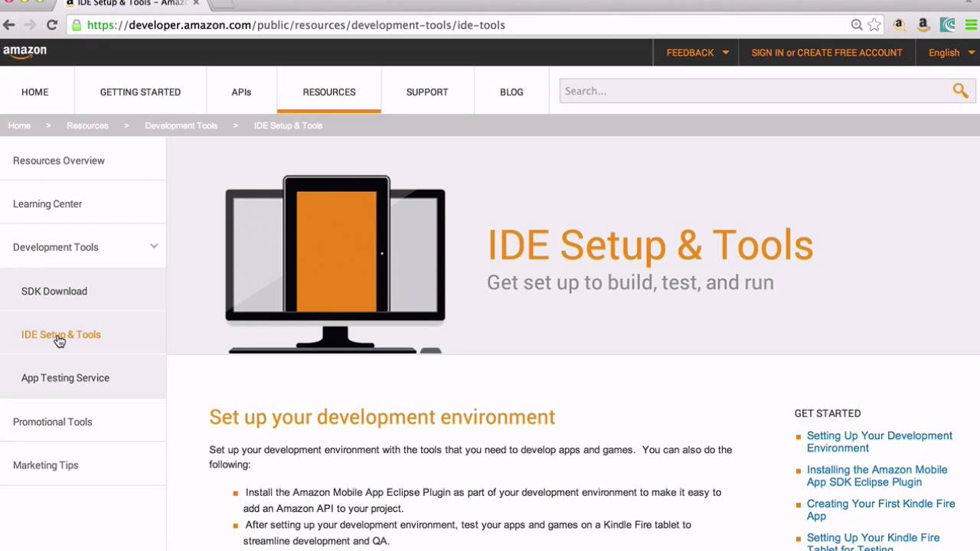
Task: Click the zoom magnifier icon in address bar
Action: pyautogui.click(x=857, y=24)
